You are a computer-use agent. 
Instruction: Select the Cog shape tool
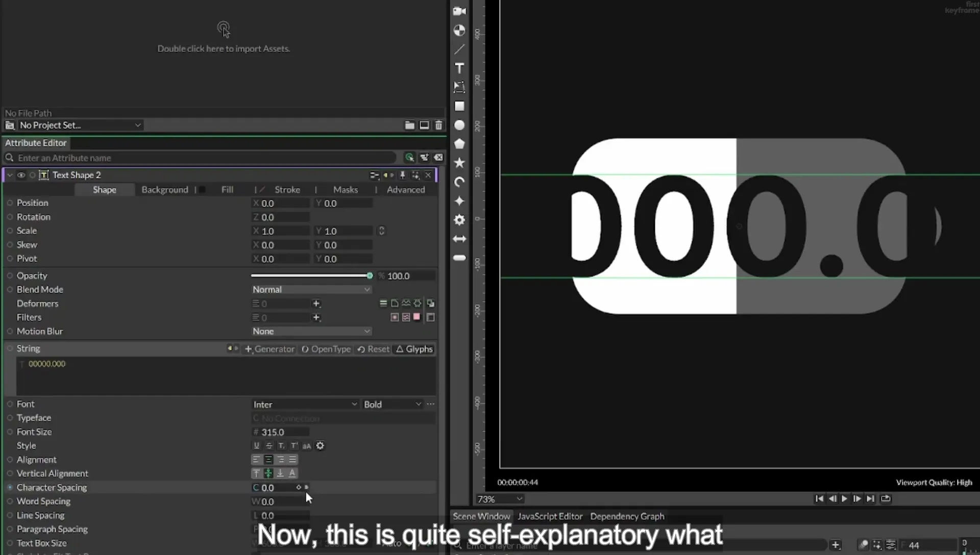tap(459, 220)
